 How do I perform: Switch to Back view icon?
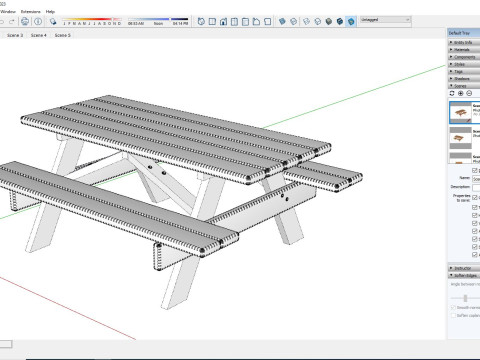(245, 22)
